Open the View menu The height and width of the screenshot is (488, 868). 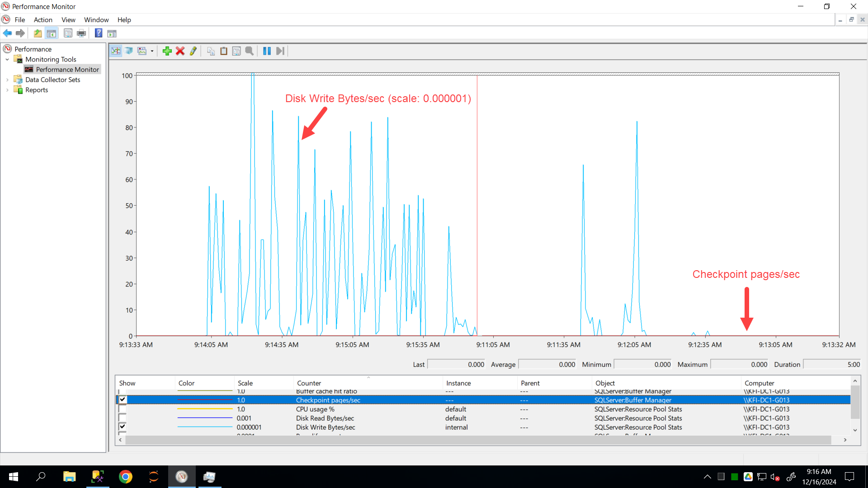coord(68,19)
